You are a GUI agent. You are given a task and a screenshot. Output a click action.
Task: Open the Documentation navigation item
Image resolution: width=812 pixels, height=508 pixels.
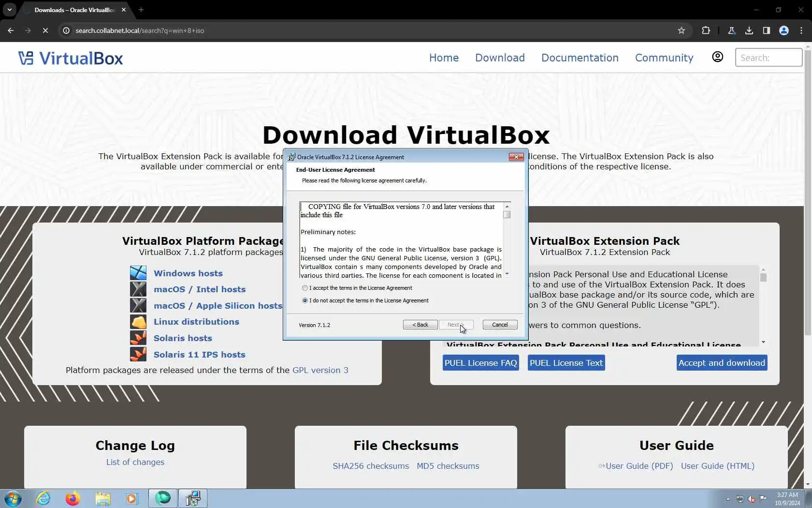click(580, 58)
